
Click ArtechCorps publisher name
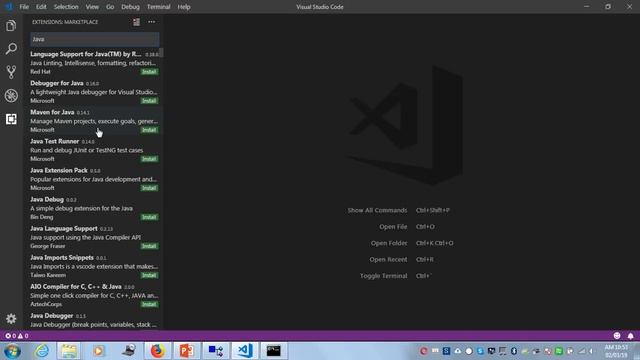point(46,304)
